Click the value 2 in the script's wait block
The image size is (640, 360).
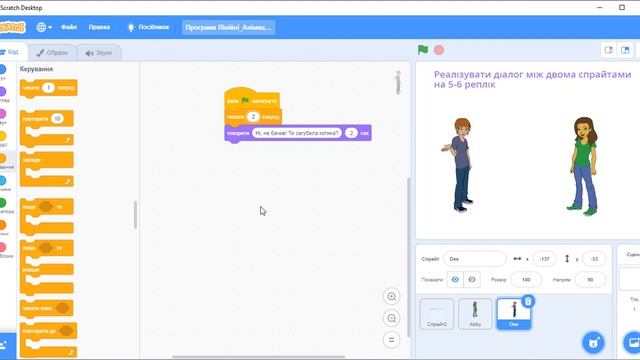253,117
